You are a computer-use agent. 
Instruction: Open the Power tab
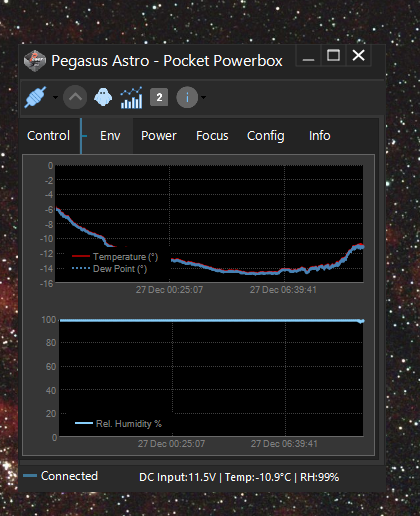159,136
